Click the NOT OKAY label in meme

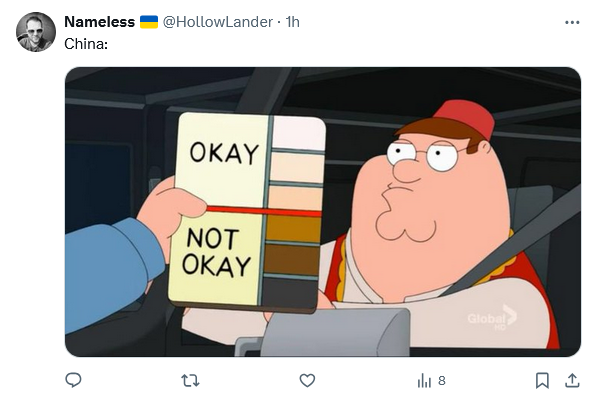pyautogui.click(x=216, y=252)
